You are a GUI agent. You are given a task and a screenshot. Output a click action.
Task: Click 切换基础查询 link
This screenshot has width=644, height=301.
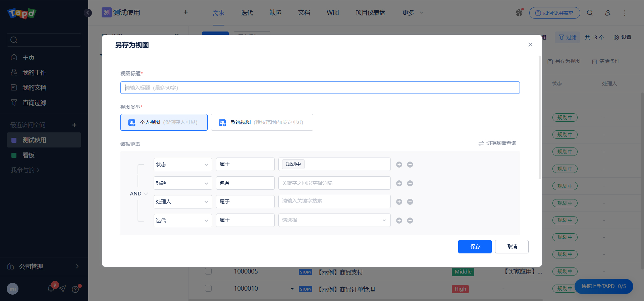(497, 143)
